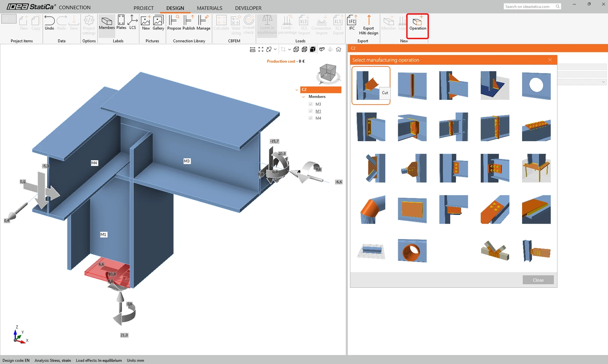Screen dimensions: 608x364
Task: Select the circular opening operation thumbnail
Action: pyautogui.click(x=536, y=85)
